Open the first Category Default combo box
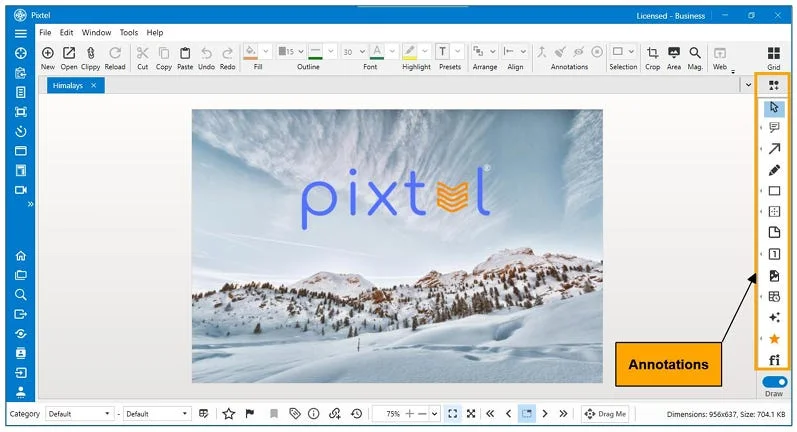Image resolution: width=797 pixels, height=432 pixels. point(79,414)
